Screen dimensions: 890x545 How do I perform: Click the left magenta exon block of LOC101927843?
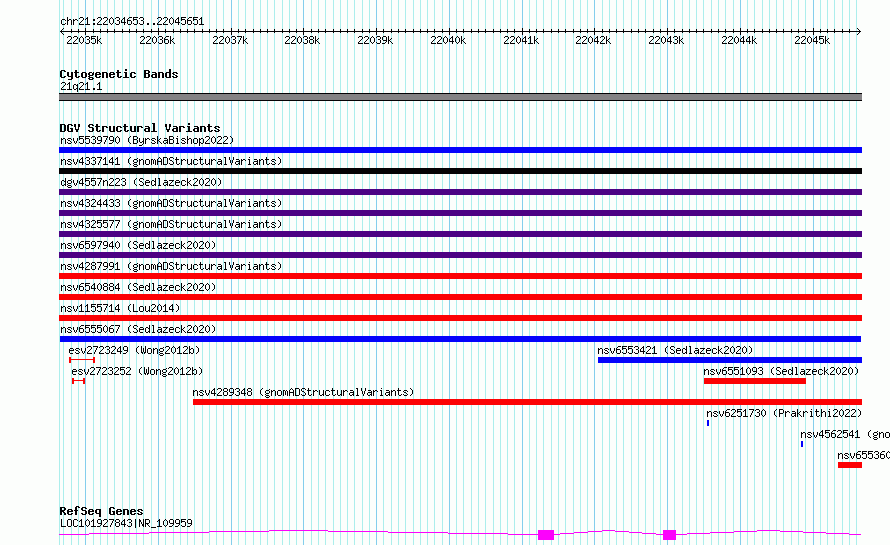[546, 535]
